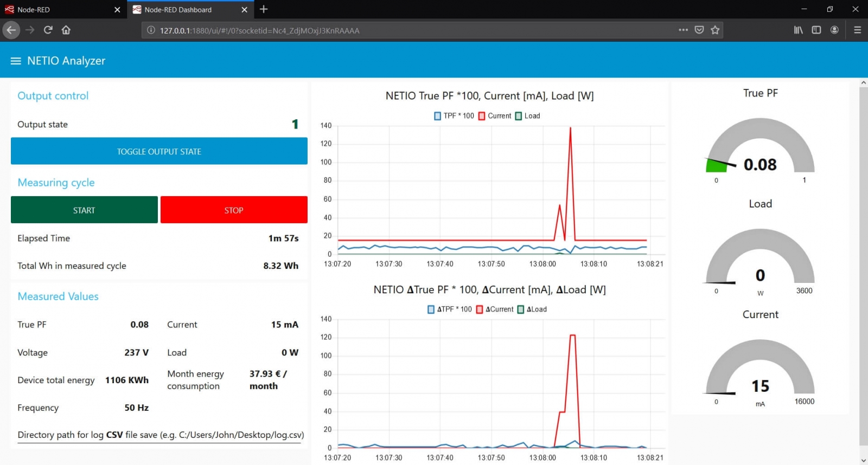
Task: Save page to Pocket
Action: tap(699, 30)
